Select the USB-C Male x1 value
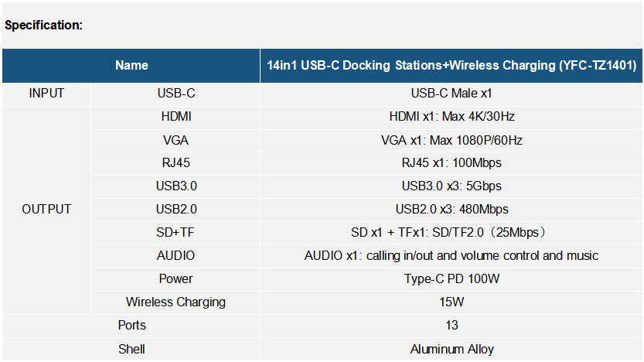This screenshot has height=362, width=644. [451, 94]
